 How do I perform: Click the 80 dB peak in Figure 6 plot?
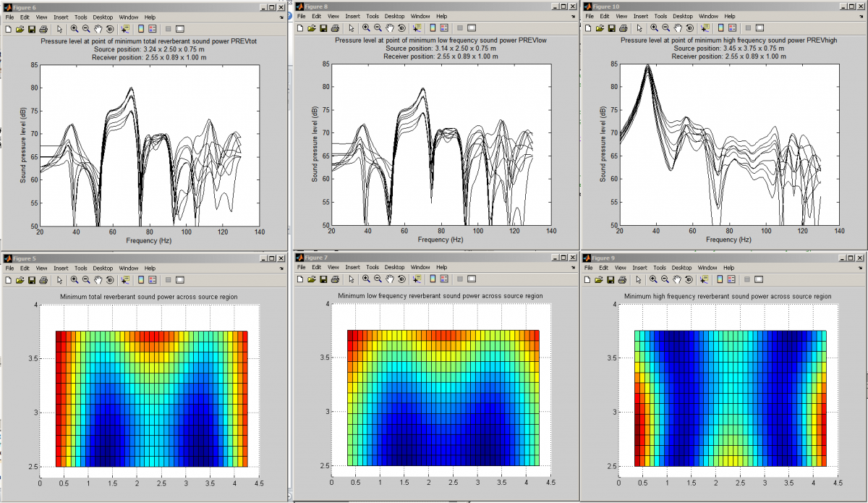coord(131,89)
